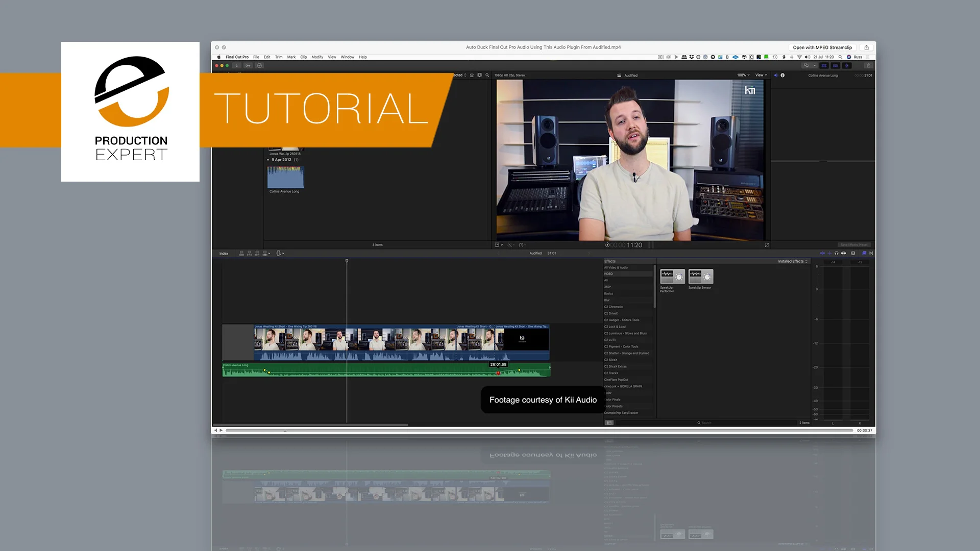Click the Connect clip to primary storyline icon
980x551 pixels.
241,253
